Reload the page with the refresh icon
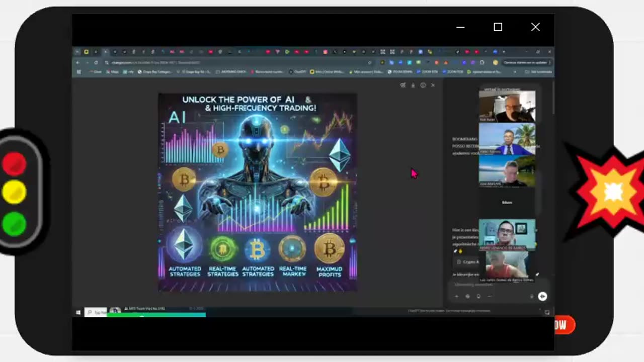This screenshot has height=362, width=644. point(96,62)
